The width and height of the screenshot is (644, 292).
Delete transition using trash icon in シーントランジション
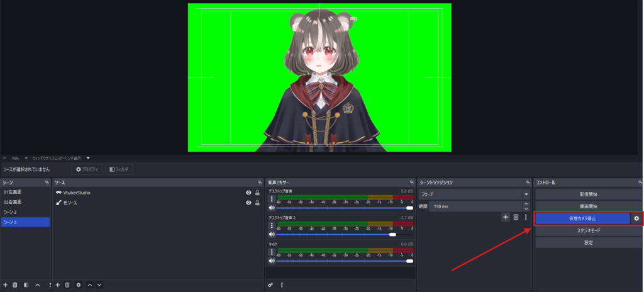click(516, 216)
